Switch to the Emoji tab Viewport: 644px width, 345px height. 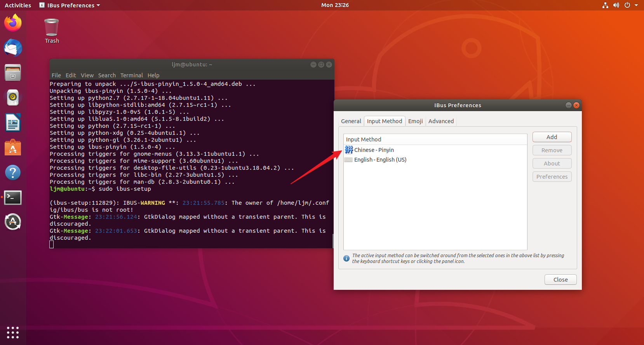(x=415, y=121)
